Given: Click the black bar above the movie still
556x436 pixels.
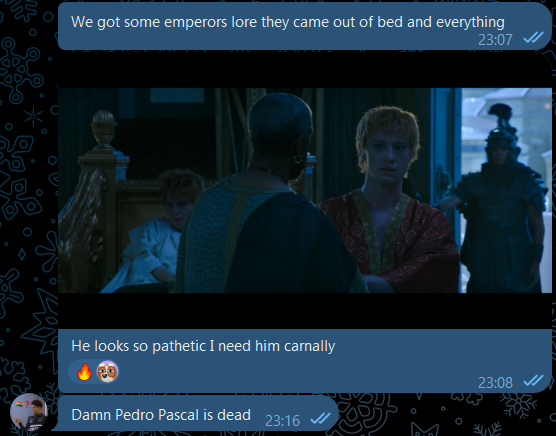Looking at the screenshot, I should pos(305,71).
